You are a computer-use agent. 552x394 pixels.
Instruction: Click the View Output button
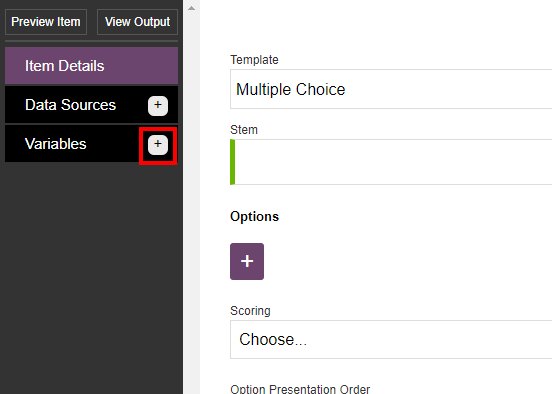(x=137, y=22)
